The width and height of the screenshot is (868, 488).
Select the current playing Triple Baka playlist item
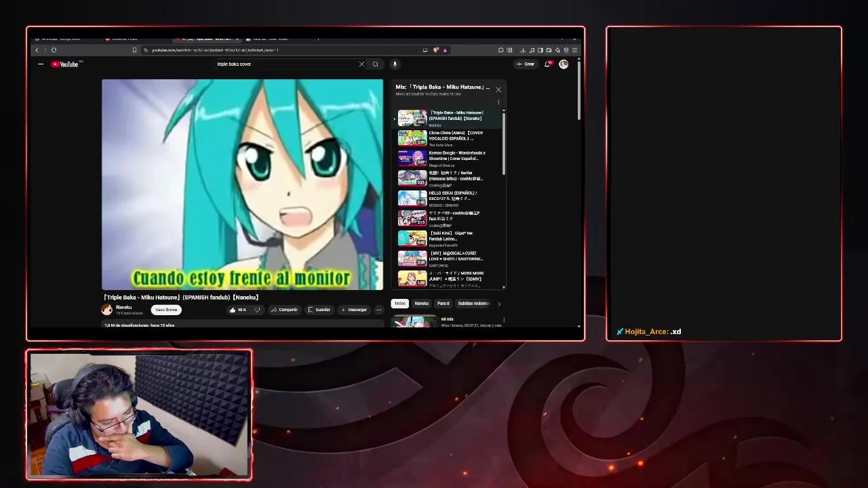point(448,119)
